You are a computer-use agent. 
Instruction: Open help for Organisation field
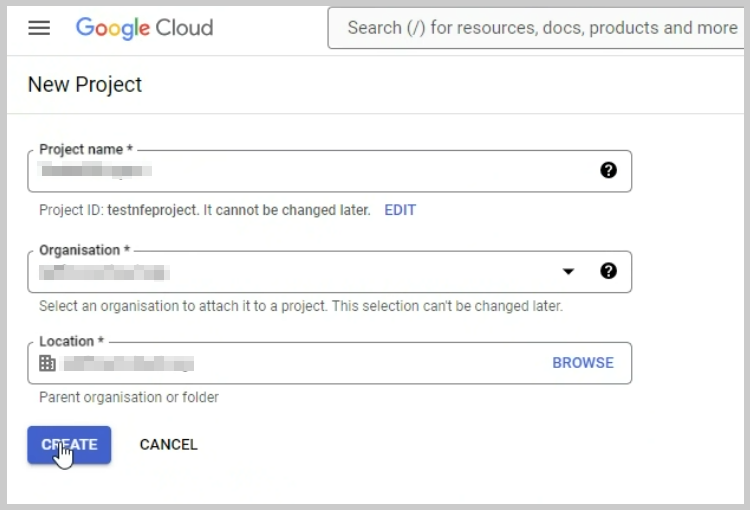[x=608, y=271]
